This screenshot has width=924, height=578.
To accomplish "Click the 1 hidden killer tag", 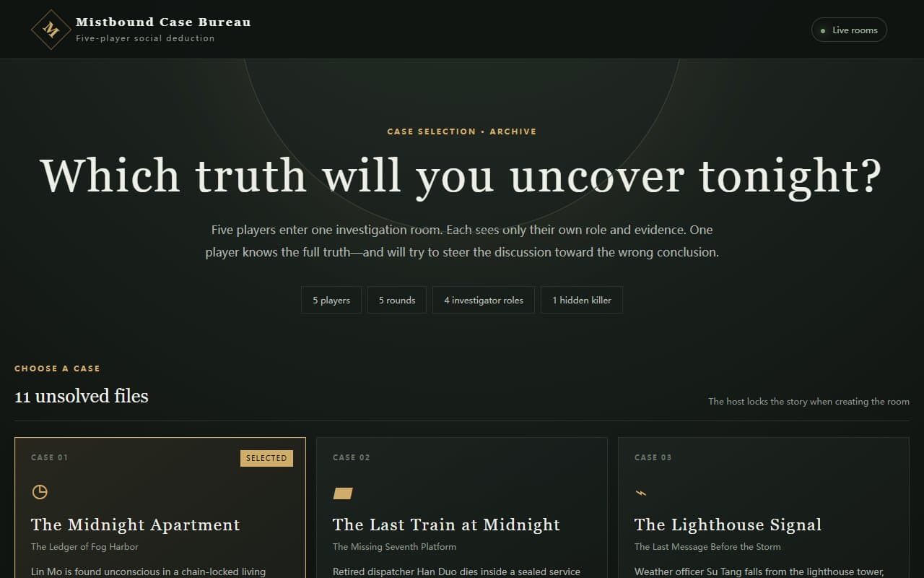I will tap(582, 300).
